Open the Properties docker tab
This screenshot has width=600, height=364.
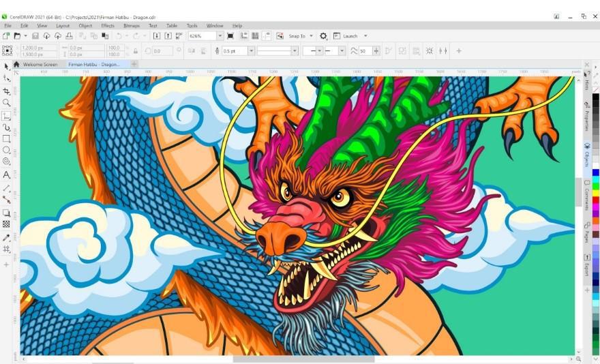586,117
